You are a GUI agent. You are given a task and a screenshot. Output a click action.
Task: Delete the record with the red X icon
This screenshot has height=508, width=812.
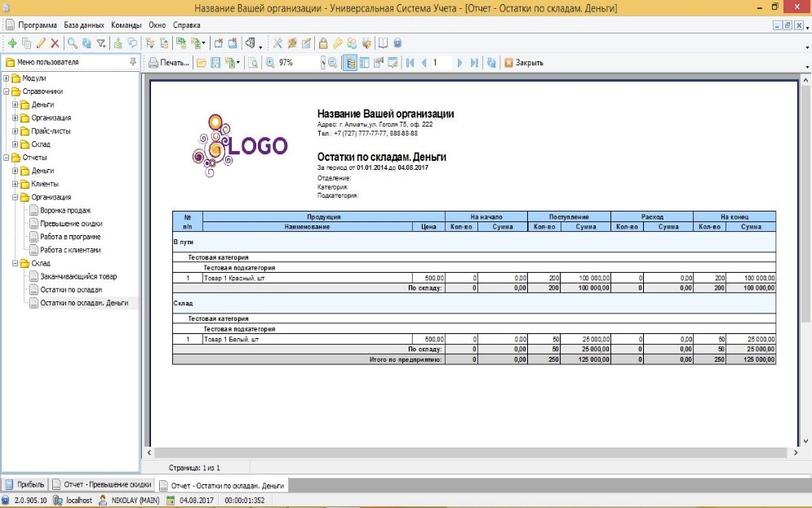(x=55, y=43)
